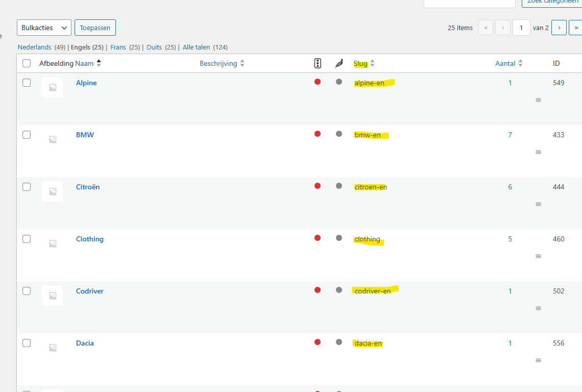582x392 pixels.
Task: Show categories for Alle talen
Action: click(197, 47)
